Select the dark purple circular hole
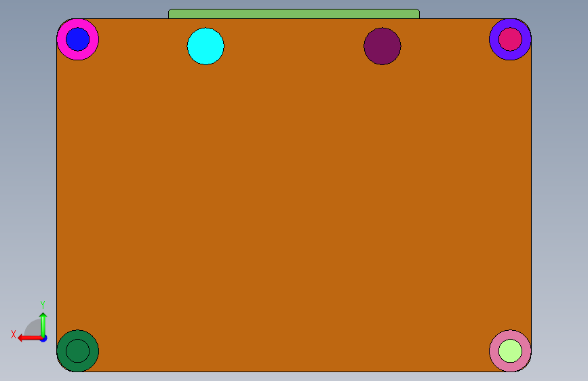The height and width of the screenshot is (381, 588). point(382,46)
